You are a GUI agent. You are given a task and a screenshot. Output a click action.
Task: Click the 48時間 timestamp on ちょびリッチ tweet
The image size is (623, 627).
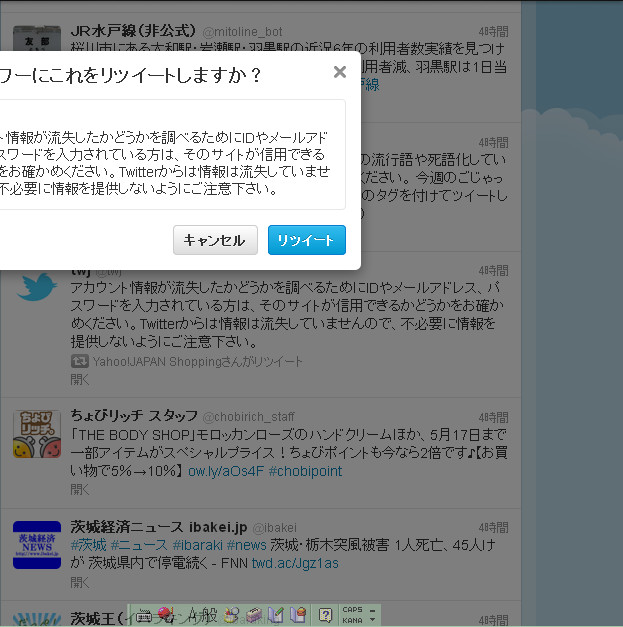493,417
